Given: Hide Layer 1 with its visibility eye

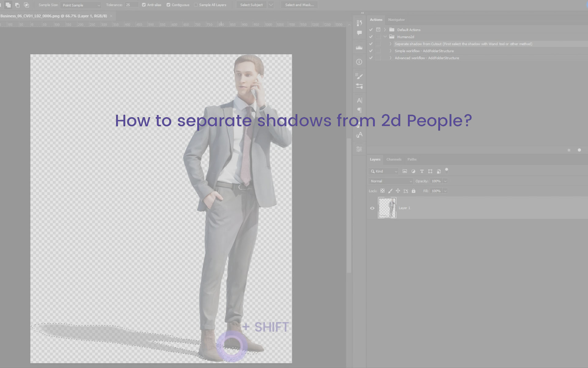Looking at the screenshot, I should (372, 208).
